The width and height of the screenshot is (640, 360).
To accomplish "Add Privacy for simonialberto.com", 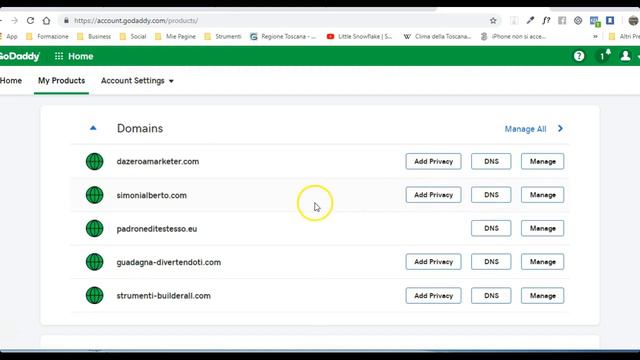I will [433, 195].
